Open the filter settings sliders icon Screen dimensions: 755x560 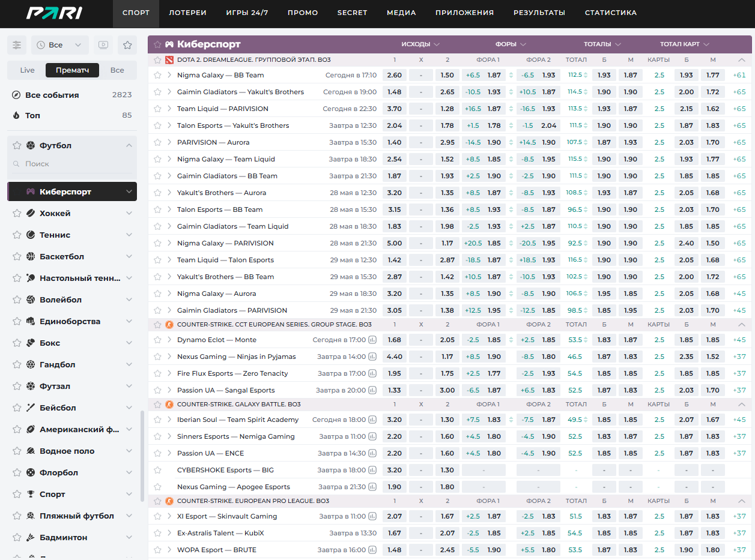tap(17, 45)
